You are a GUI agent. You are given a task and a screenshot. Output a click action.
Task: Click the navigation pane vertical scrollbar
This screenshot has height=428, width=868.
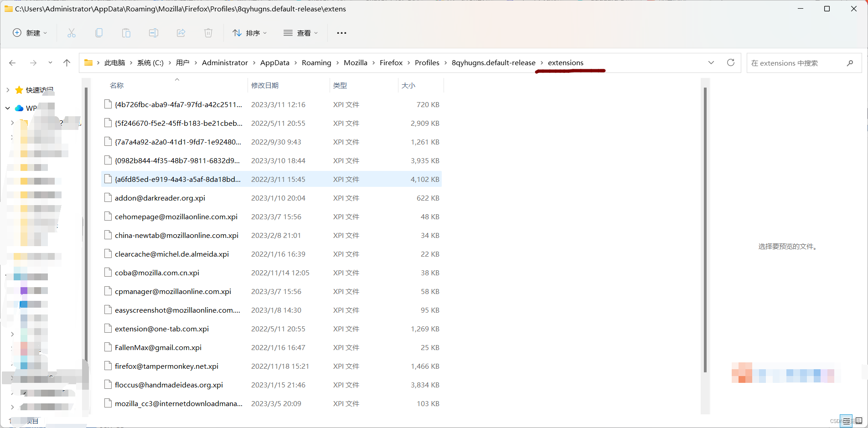point(86,223)
